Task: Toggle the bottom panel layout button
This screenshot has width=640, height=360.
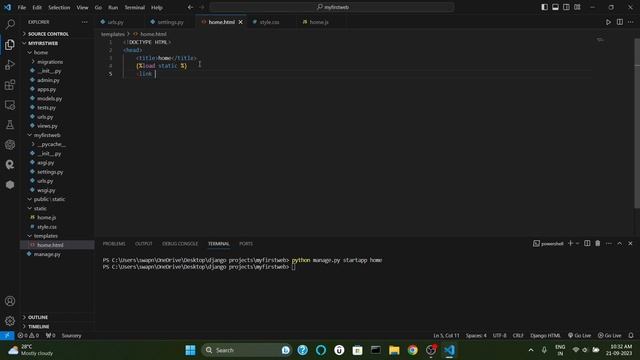Action: (556, 7)
